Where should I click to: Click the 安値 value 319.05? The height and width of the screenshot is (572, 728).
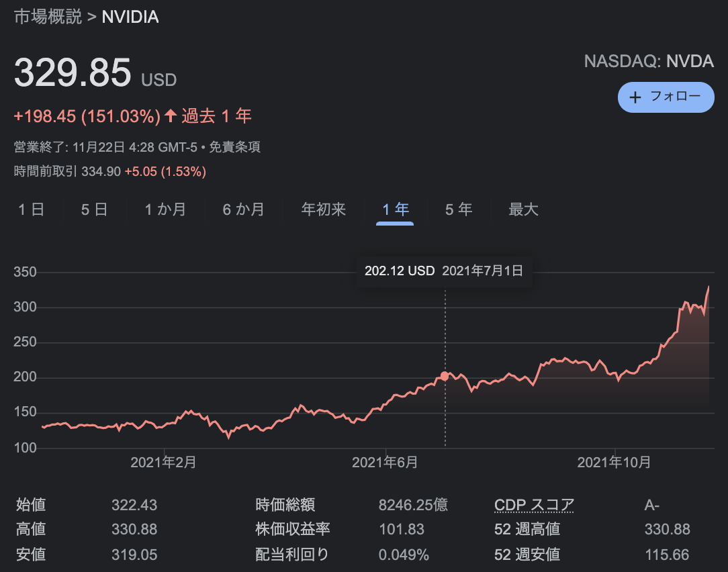tap(134, 555)
